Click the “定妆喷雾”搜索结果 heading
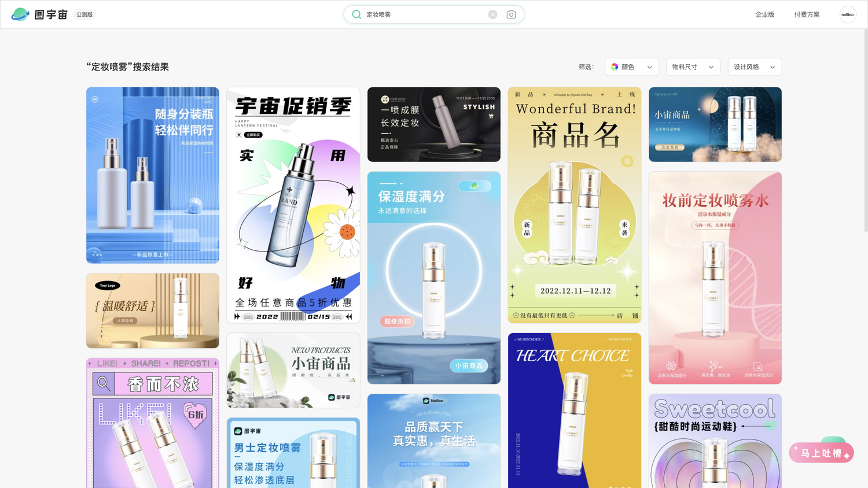The height and width of the screenshot is (488, 868). coord(128,67)
